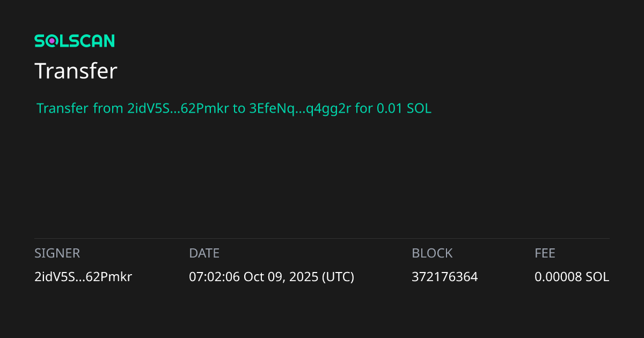Select the timestamp 07:02:06 Oct 09, 2025
The width and height of the screenshot is (644, 338).
click(253, 277)
